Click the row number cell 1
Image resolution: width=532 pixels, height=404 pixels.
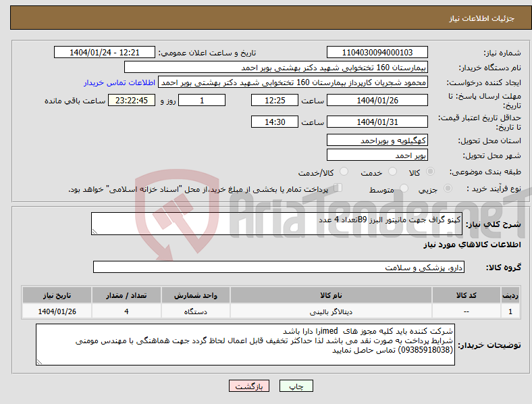pos(510,311)
